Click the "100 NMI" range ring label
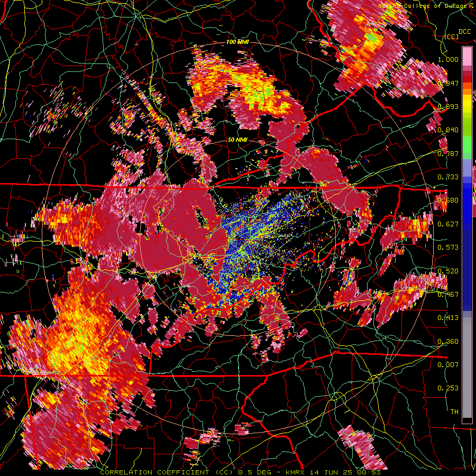This screenshot has width=476, height=476. pyautogui.click(x=237, y=42)
